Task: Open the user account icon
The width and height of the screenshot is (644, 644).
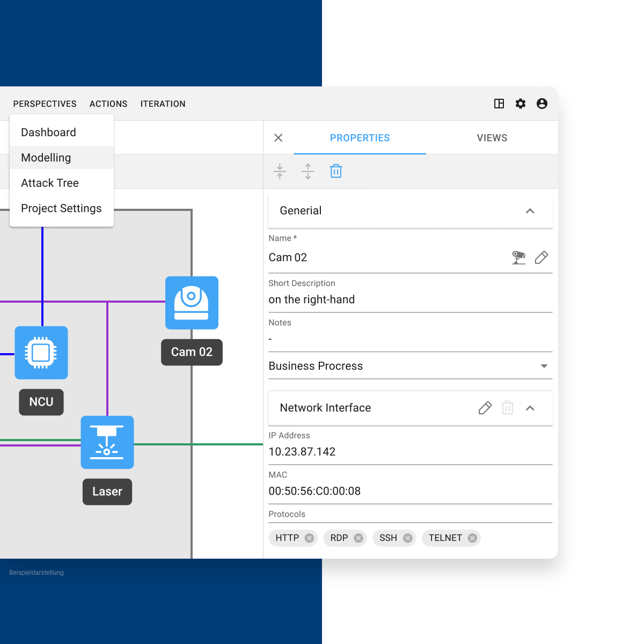Action: click(542, 104)
